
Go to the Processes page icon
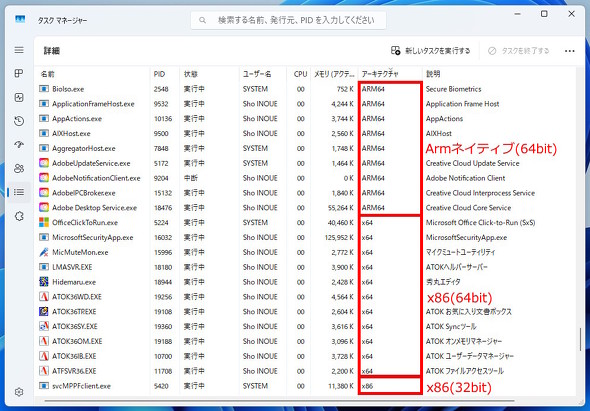19,73
